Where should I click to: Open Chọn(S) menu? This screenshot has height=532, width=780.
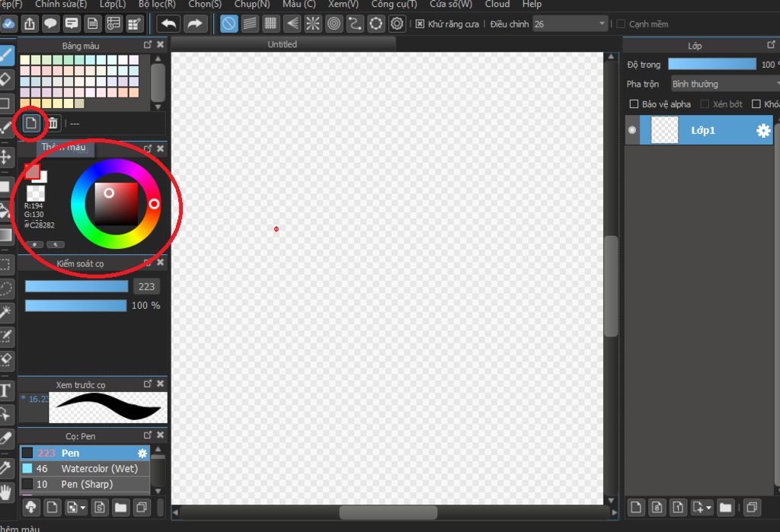click(205, 4)
